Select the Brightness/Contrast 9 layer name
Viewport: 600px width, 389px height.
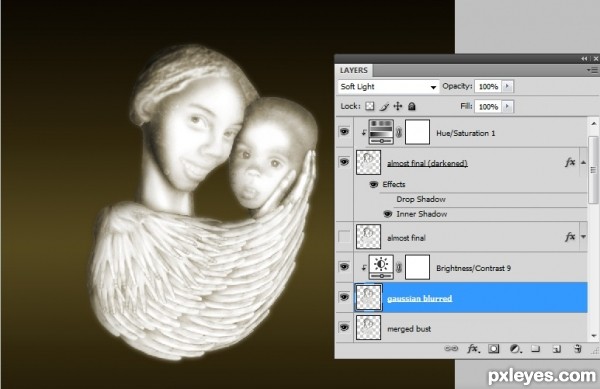(473, 268)
